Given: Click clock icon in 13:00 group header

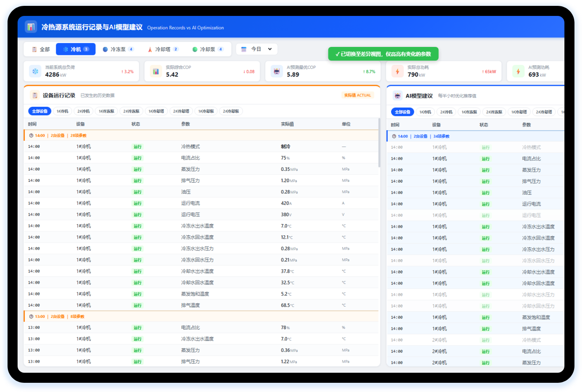Looking at the screenshot, I should (x=31, y=317).
